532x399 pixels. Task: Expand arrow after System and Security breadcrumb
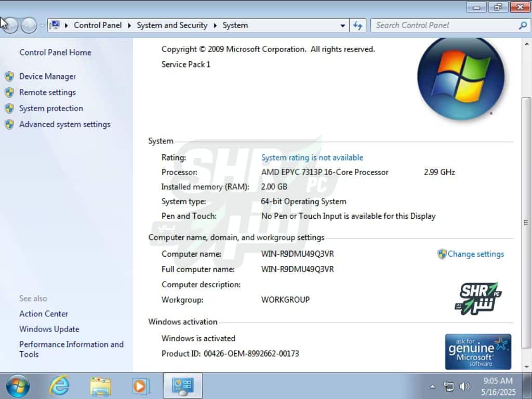(215, 25)
